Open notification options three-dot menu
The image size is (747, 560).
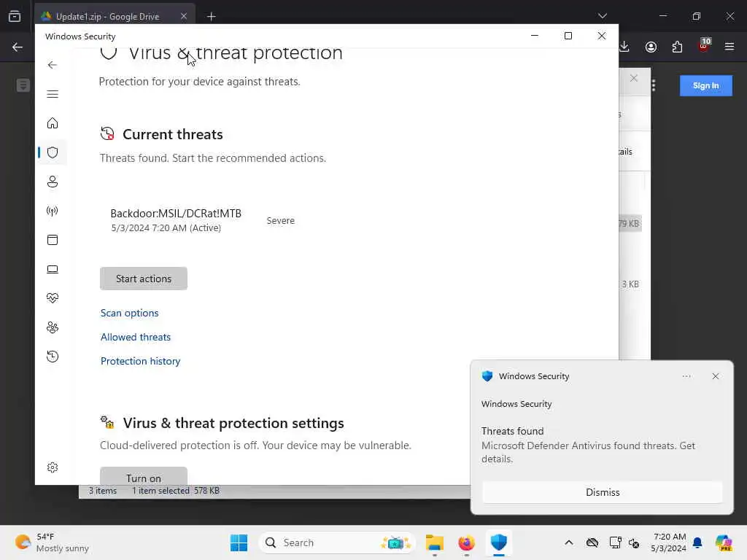tap(686, 376)
